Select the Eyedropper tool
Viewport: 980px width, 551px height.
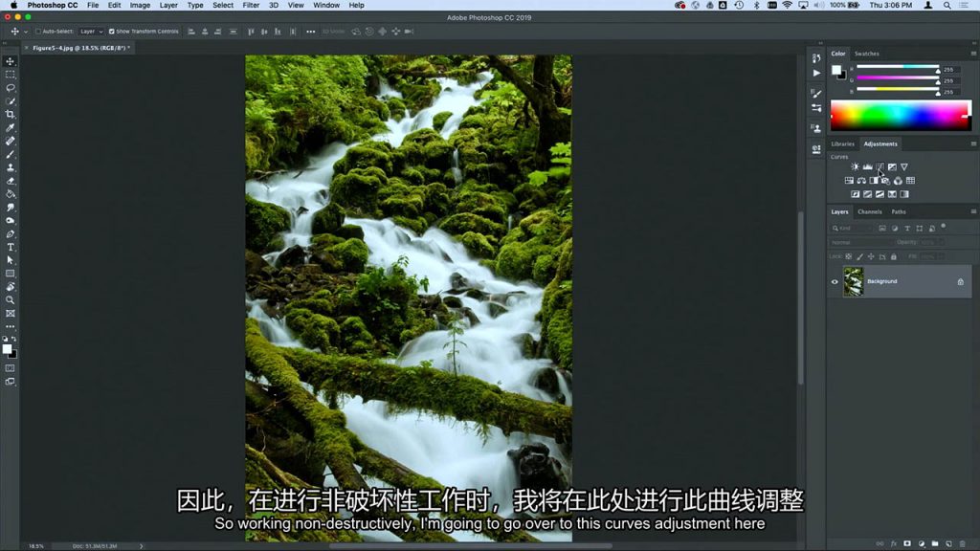click(10, 128)
